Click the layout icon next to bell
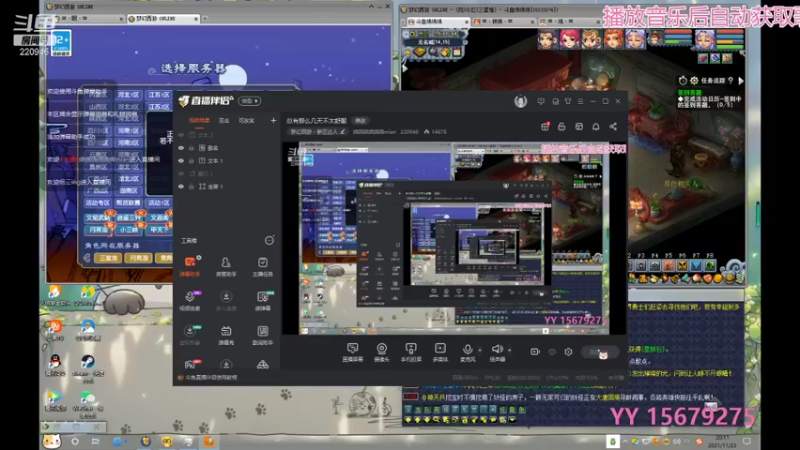The image size is (800, 450). pos(579,127)
